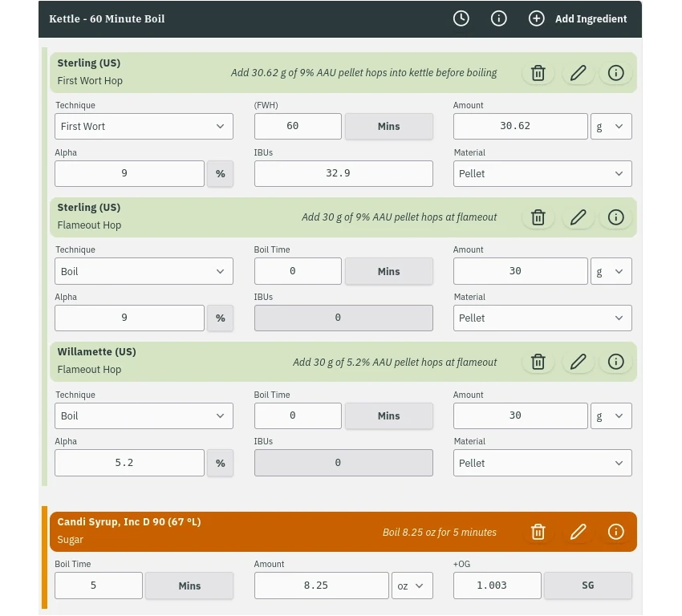The height and width of the screenshot is (616, 682).
Task: Click the clock icon in Kettle header
Action: [461, 18]
